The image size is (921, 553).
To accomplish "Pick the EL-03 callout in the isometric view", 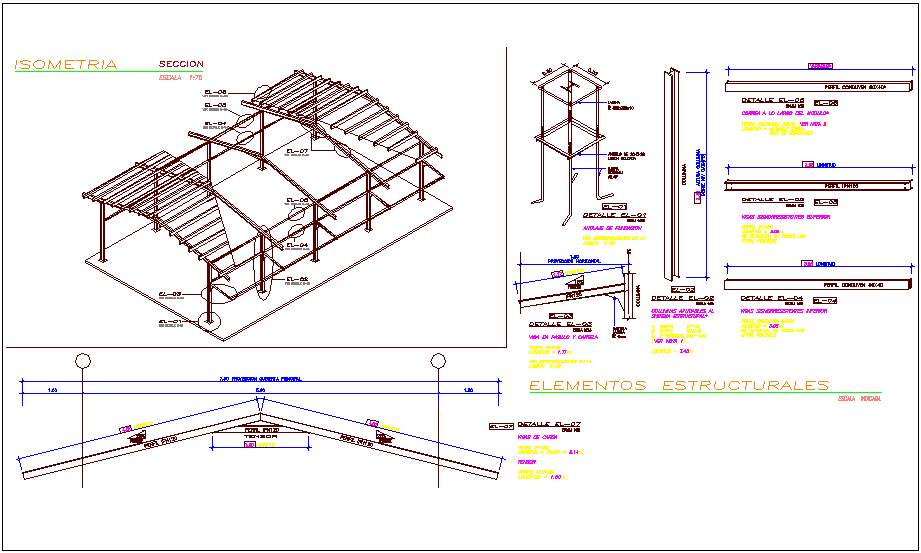I will pyautogui.click(x=170, y=294).
